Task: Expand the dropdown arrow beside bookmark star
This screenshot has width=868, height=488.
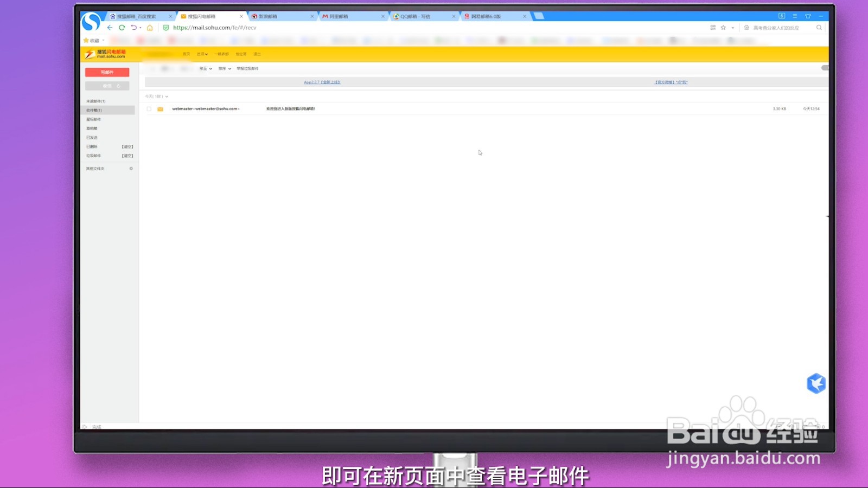Action: pos(733,28)
